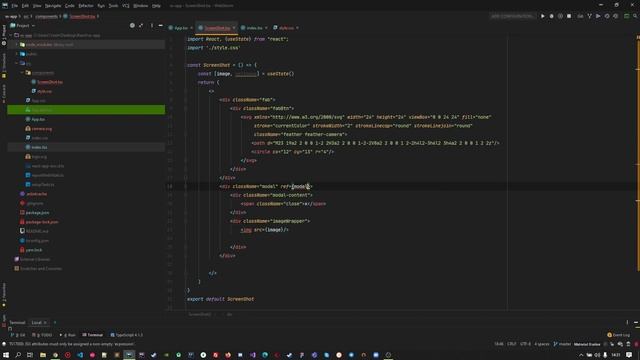
Task: Open the Tools menu
Action: (113, 6)
